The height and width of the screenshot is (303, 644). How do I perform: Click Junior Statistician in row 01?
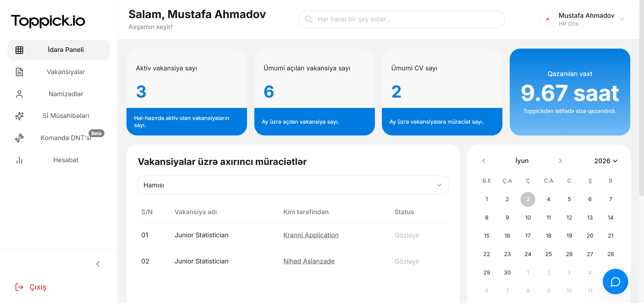coord(201,235)
